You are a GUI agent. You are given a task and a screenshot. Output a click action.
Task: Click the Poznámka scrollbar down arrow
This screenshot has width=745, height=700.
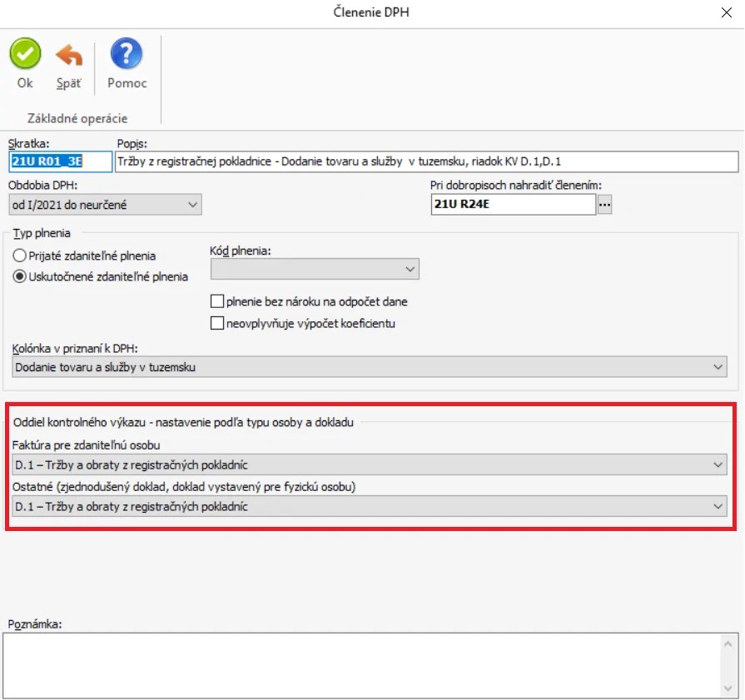pos(728,688)
